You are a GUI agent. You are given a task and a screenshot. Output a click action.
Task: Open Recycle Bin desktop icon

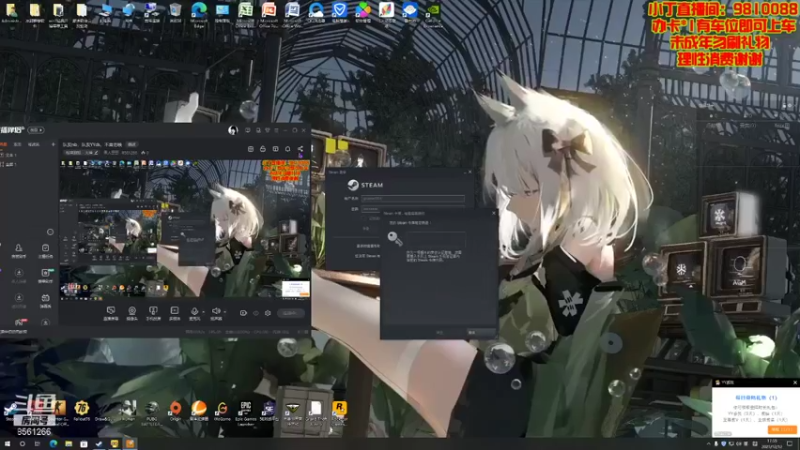click(176, 12)
